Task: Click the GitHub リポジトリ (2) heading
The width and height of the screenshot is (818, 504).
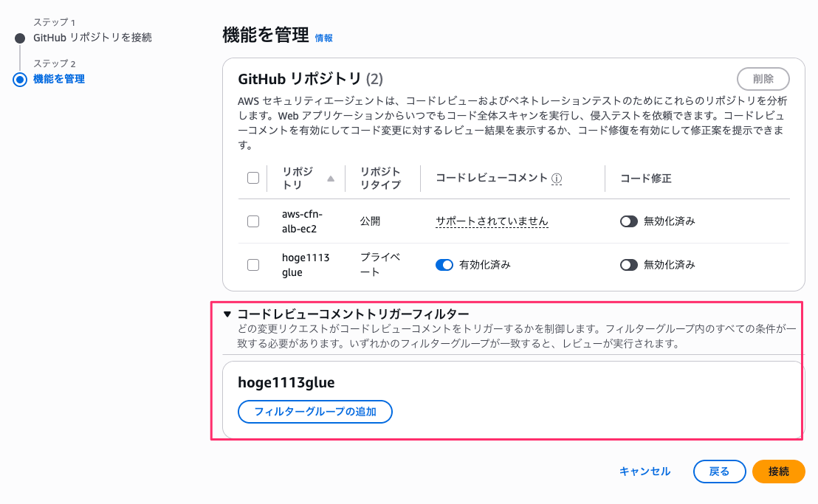Action: [310, 79]
